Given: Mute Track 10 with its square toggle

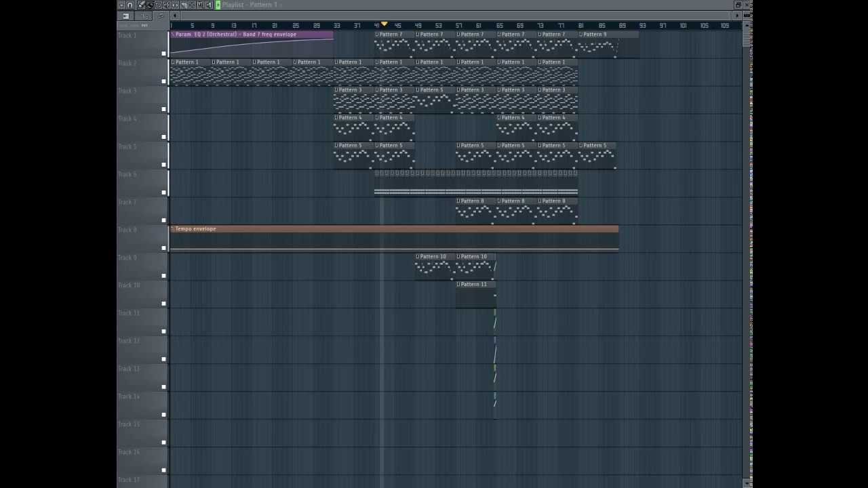Looking at the screenshot, I should pos(163,304).
